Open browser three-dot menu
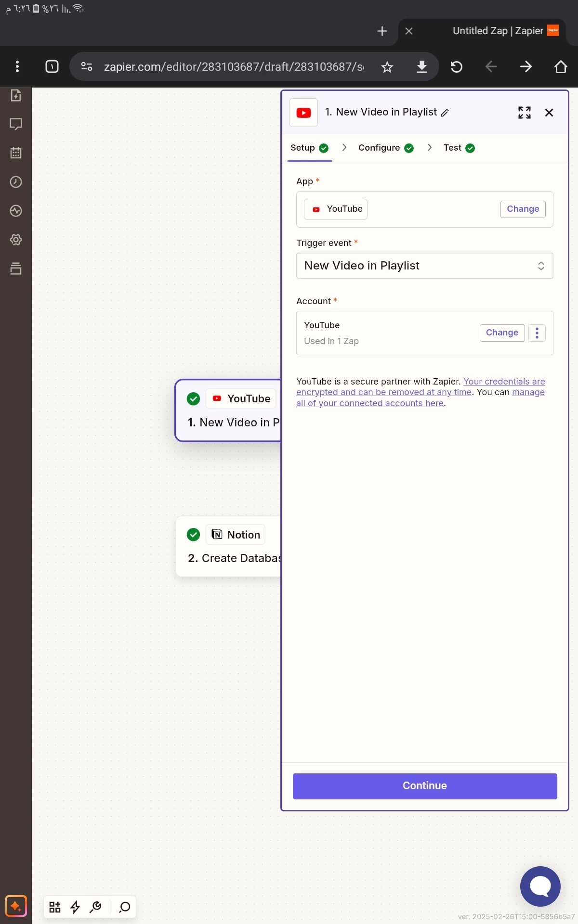Image resolution: width=578 pixels, height=924 pixels. coord(17,66)
